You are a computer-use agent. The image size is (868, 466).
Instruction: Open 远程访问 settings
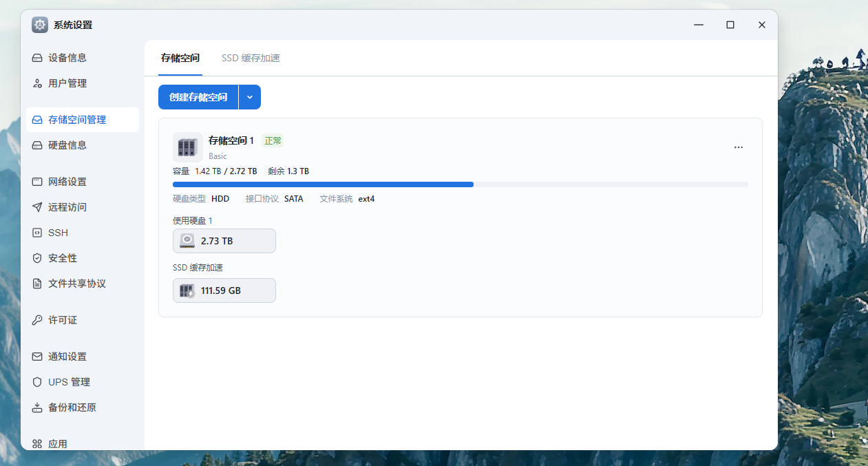[83, 207]
